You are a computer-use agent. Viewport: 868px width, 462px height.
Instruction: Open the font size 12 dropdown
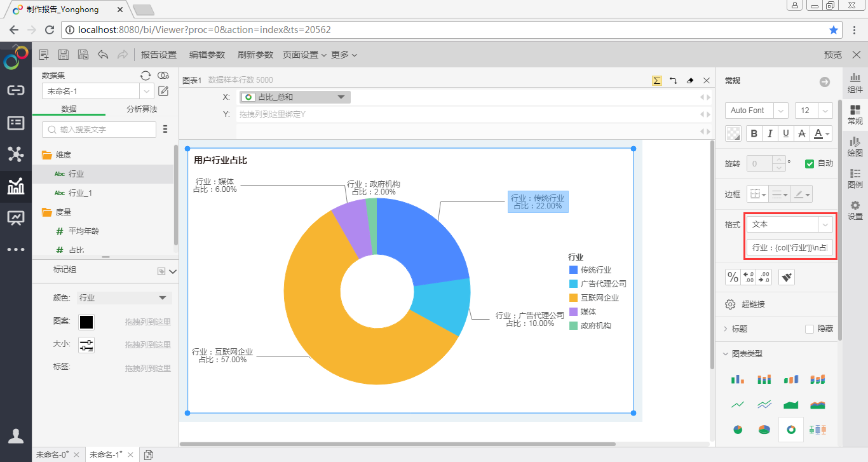[814, 110]
